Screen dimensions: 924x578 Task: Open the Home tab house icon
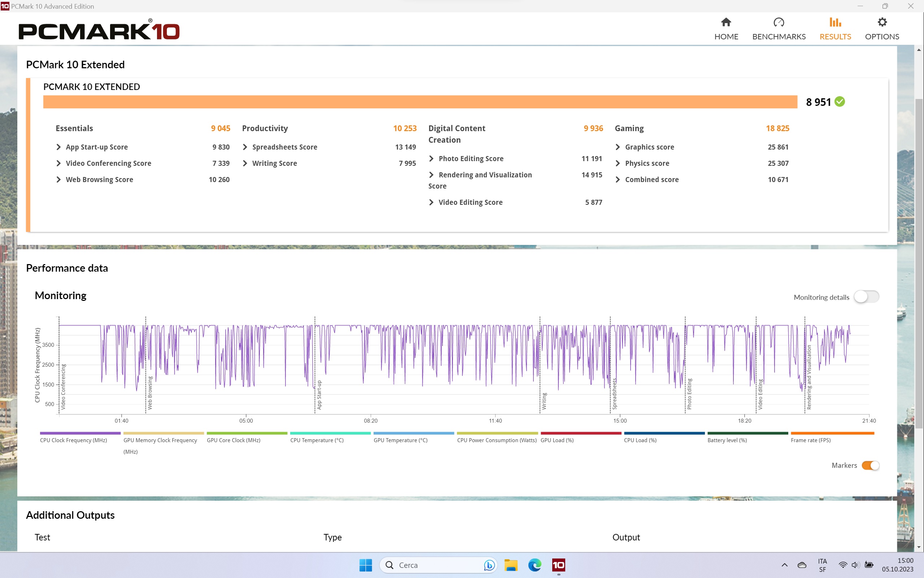click(726, 22)
